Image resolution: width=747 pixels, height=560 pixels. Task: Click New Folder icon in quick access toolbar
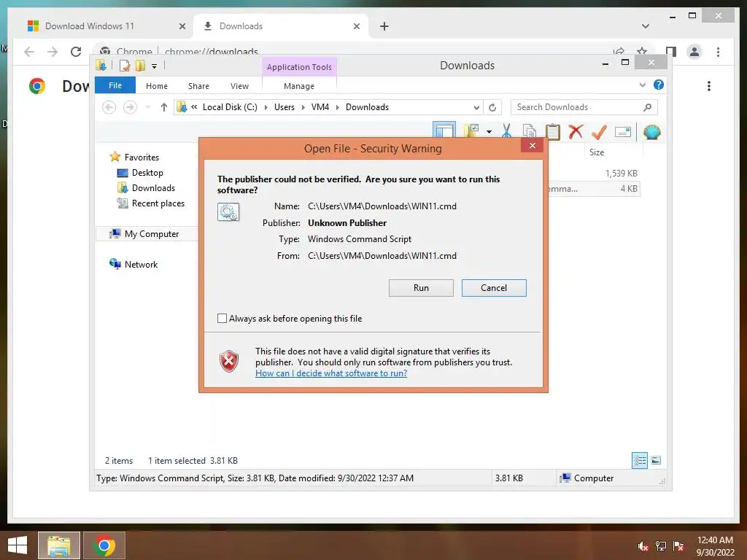pos(140,66)
